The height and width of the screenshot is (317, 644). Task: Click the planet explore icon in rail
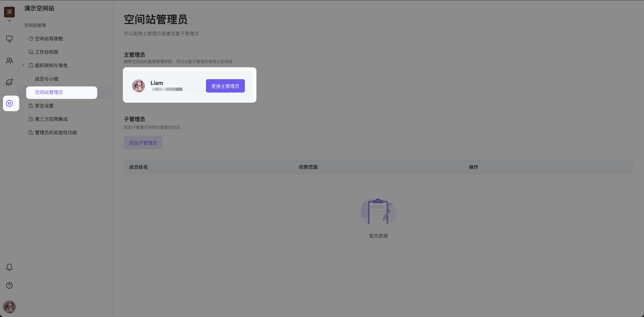pyautogui.click(x=9, y=82)
